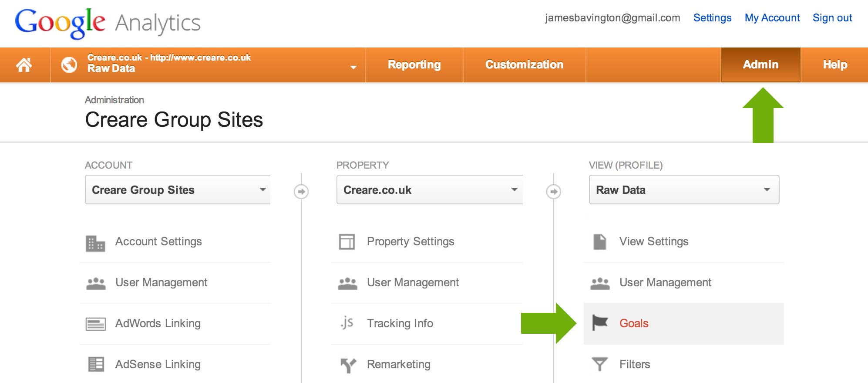Open the Creare Group Sites account dropdown

click(x=178, y=190)
